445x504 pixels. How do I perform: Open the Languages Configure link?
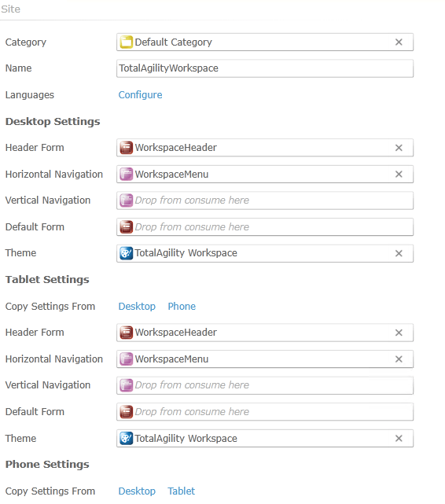[140, 95]
